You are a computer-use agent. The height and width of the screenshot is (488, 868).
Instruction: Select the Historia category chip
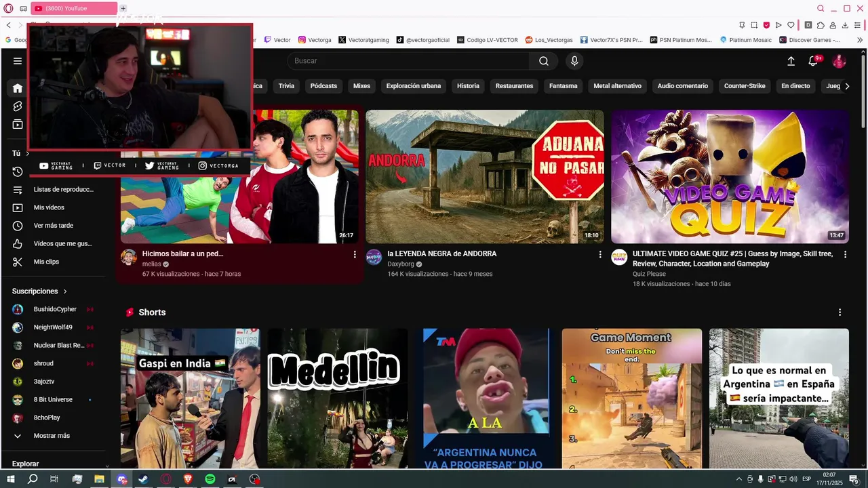point(468,86)
